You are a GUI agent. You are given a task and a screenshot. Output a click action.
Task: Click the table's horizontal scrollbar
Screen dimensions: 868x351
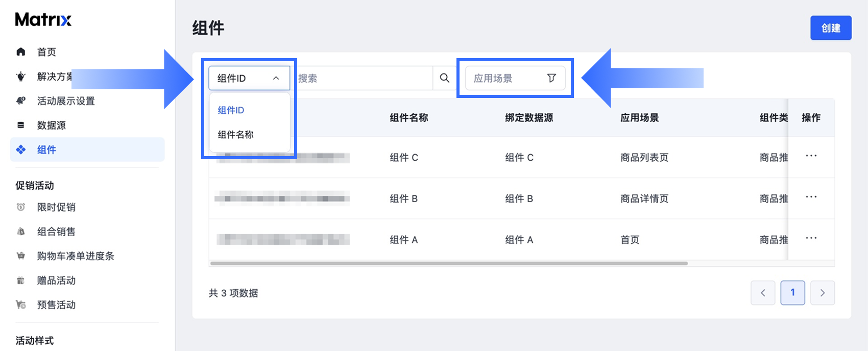[x=449, y=263]
